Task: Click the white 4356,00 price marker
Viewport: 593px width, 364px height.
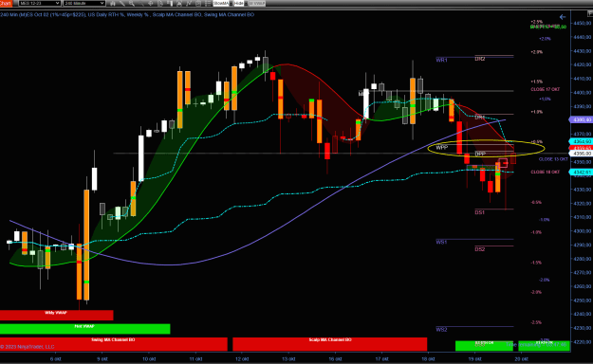Action: pos(581,154)
